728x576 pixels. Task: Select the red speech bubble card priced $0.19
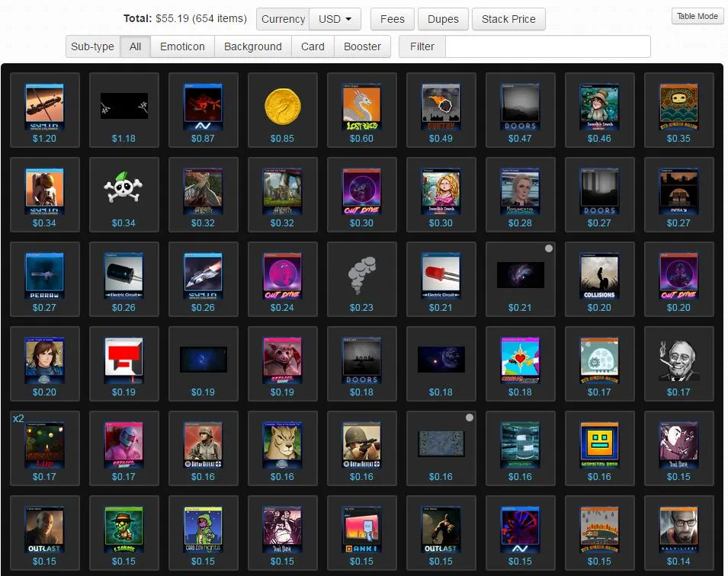[x=124, y=363]
